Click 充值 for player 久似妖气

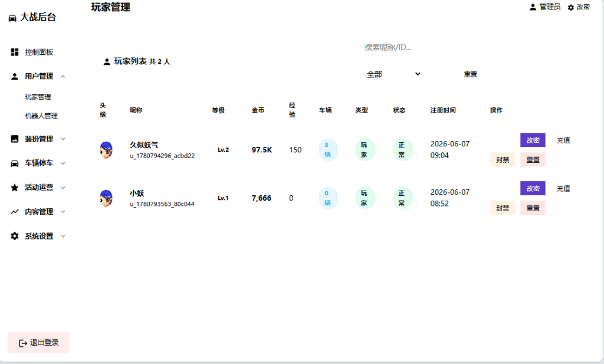coord(563,140)
